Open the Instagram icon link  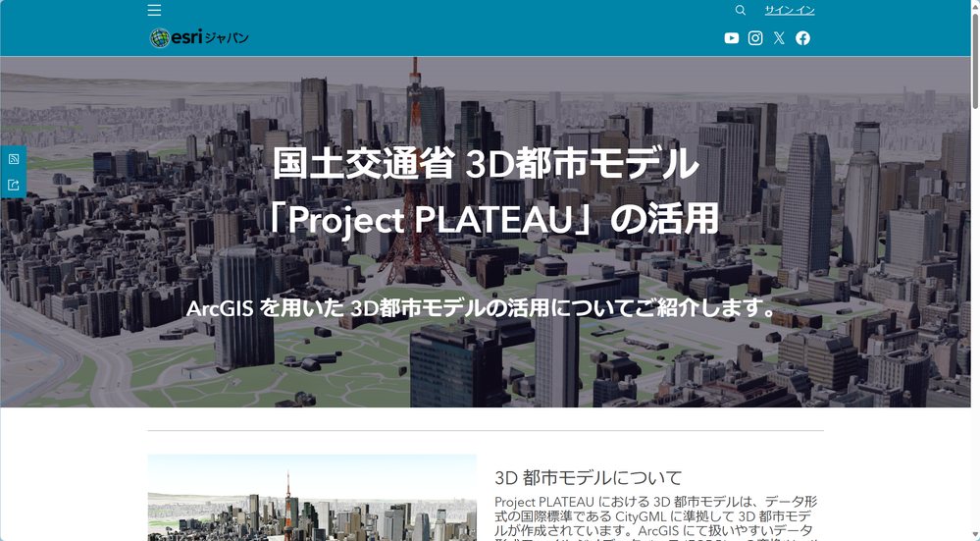(x=755, y=38)
